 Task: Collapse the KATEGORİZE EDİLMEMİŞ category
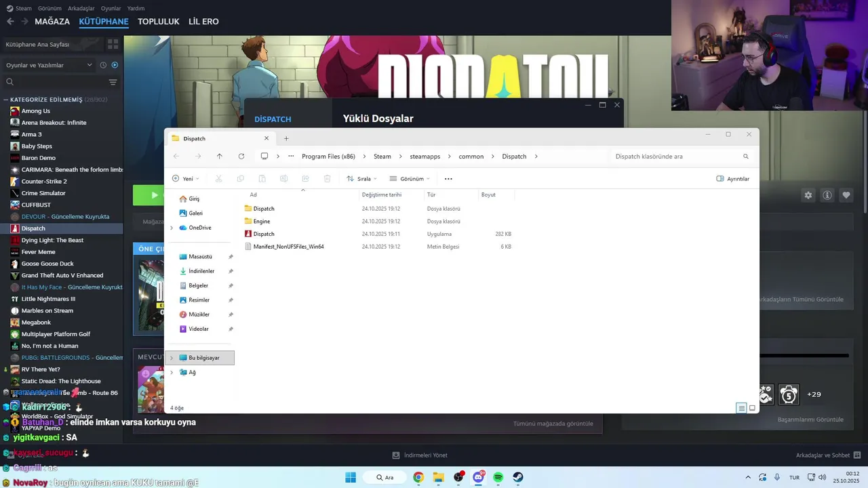6,100
